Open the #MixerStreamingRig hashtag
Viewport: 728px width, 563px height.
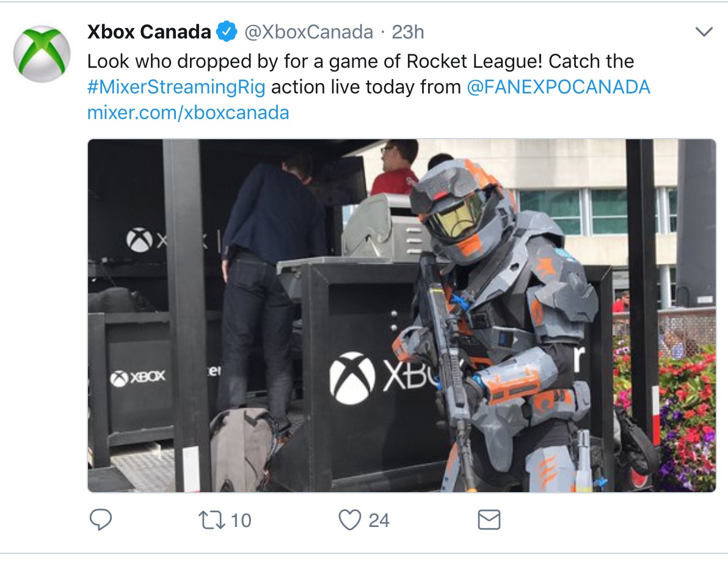click(177, 87)
